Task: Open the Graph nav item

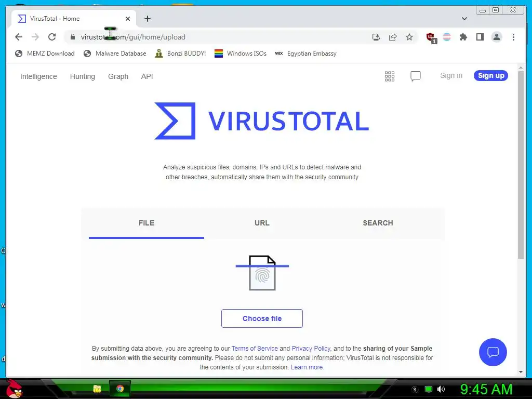Action: (118, 76)
